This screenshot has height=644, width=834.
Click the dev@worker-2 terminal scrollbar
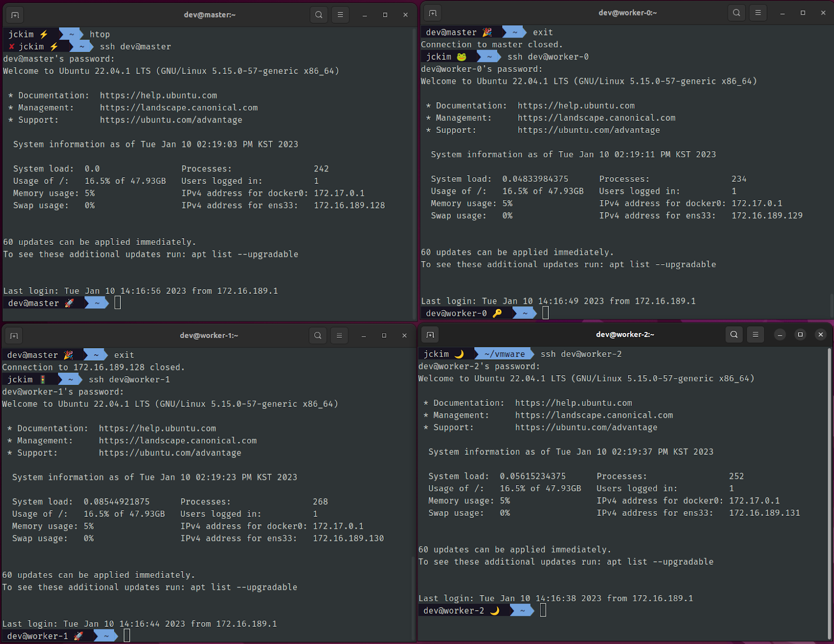(x=829, y=493)
